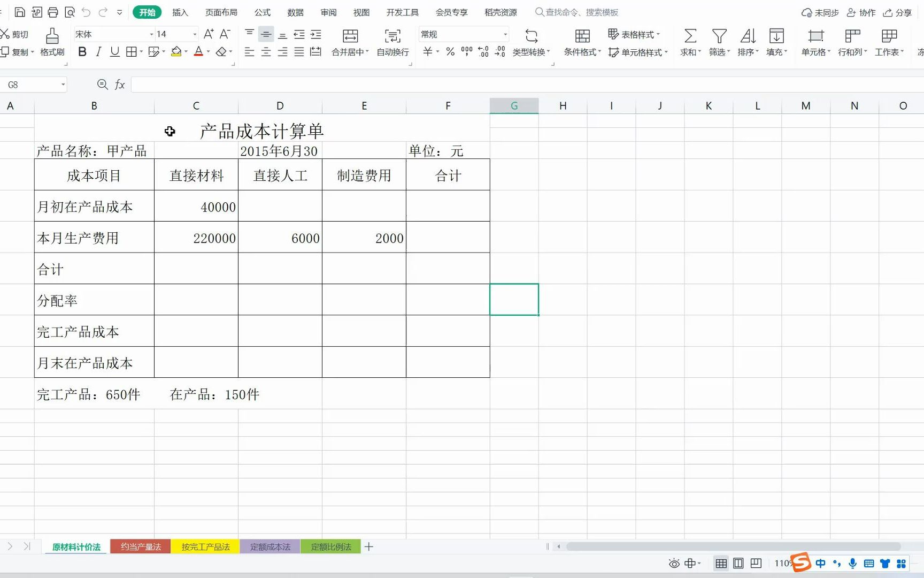Click the Merge and Center (合并居中) icon
The height and width of the screenshot is (578, 924).
tap(350, 36)
